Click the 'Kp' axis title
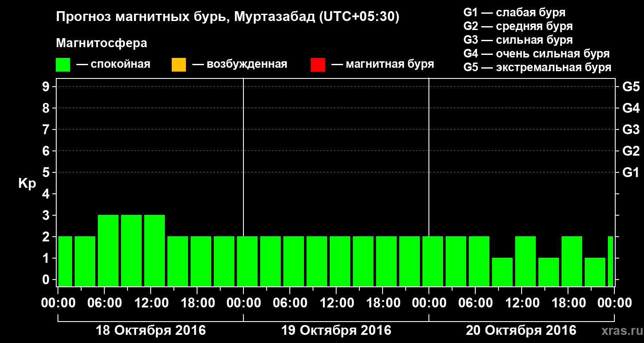Viewport: 644px width, 343px height. 27,184
